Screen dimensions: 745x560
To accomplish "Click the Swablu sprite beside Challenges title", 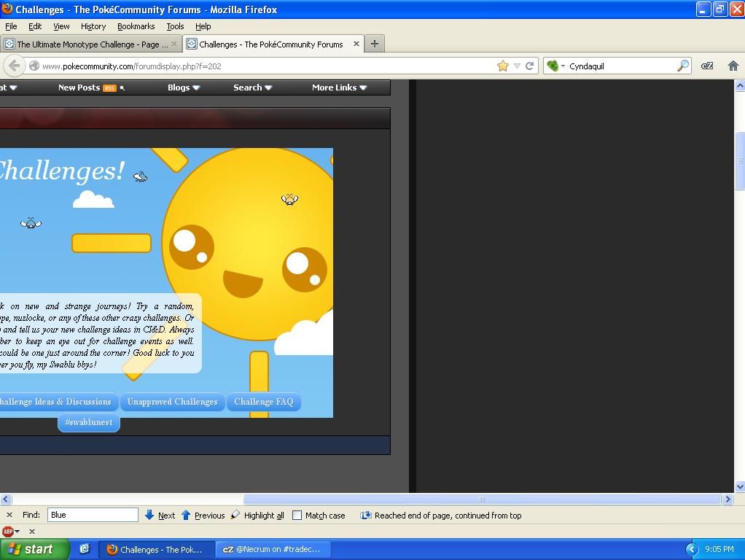I will [x=140, y=177].
